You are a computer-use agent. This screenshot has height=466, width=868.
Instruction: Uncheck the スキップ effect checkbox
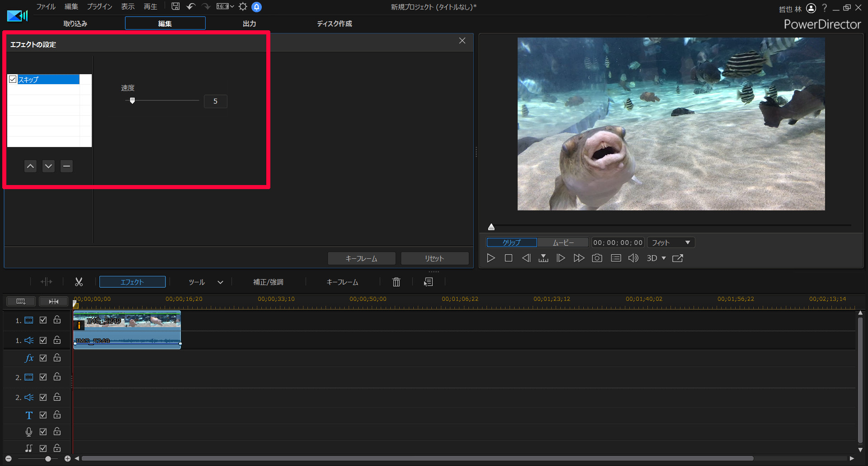click(x=13, y=79)
